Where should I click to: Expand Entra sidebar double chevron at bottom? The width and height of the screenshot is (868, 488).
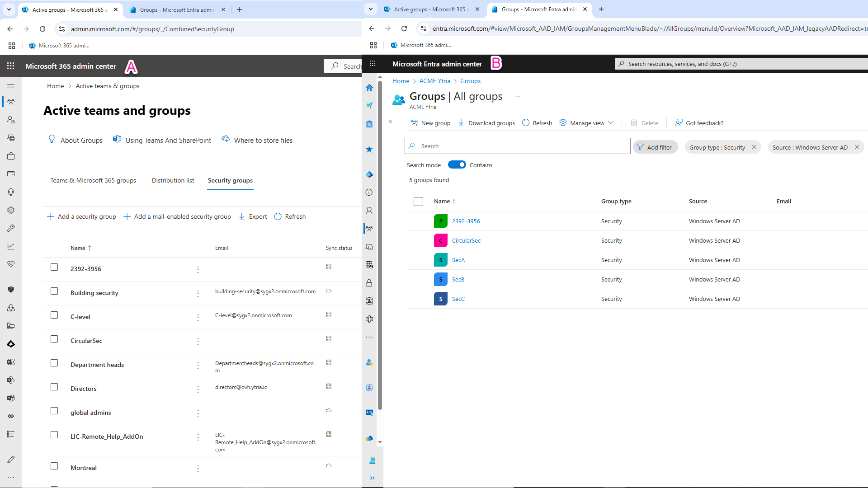coord(372,478)
